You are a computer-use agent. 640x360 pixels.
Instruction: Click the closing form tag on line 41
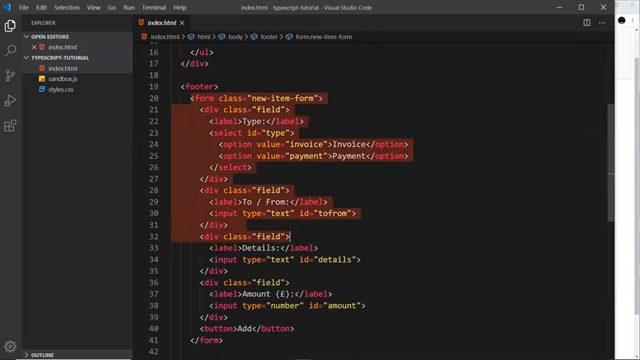pyautogui.click(x=207, y=340)
